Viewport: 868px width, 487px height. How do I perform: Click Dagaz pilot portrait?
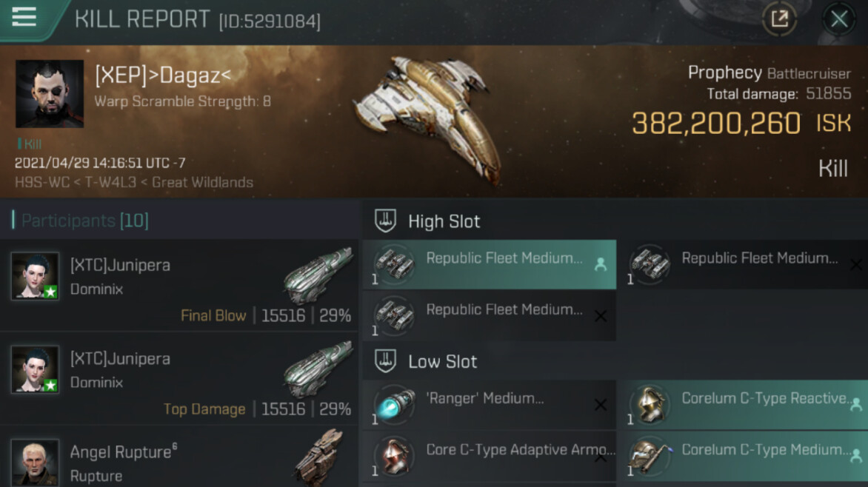(x=50, y=94)
